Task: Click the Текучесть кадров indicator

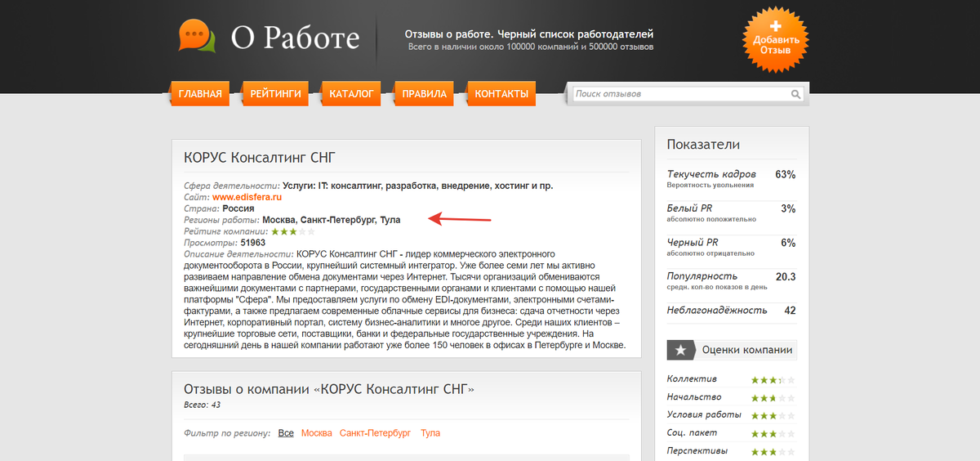Action: 711,174
